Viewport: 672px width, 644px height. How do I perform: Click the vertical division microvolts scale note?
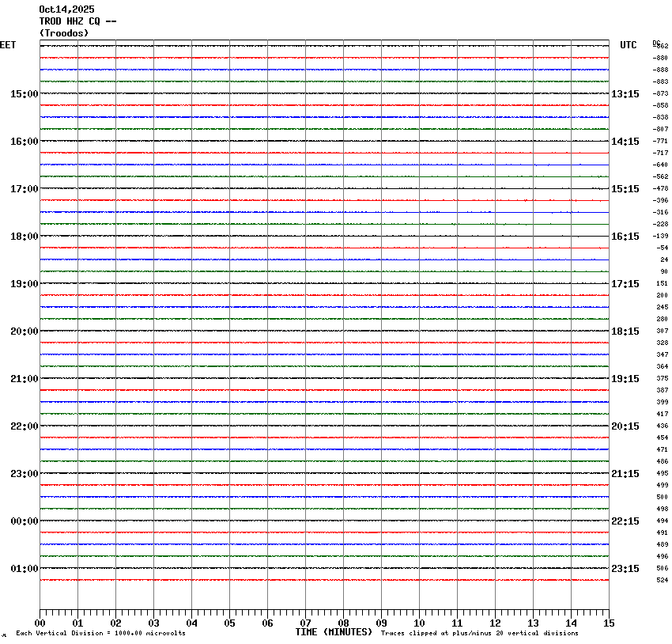(100, 634)
